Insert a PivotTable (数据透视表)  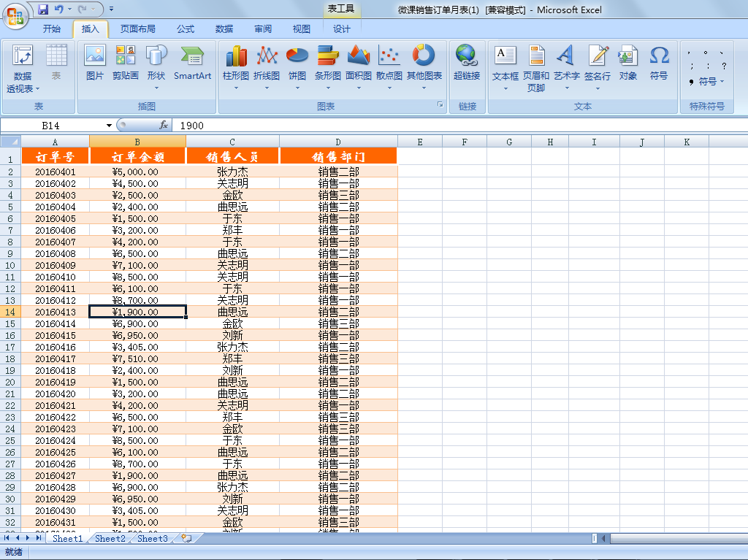point(23,68)
